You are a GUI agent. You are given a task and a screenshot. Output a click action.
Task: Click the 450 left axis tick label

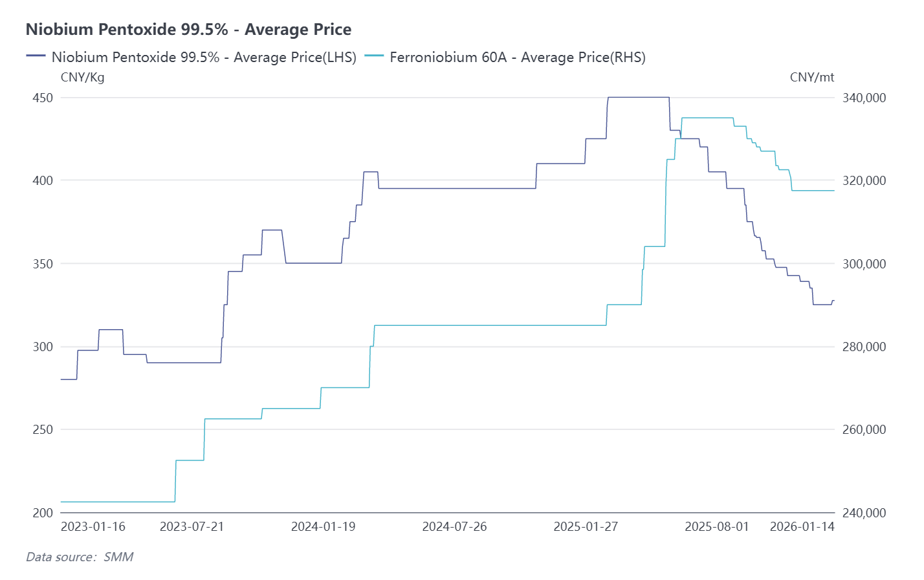click(43, 98)
